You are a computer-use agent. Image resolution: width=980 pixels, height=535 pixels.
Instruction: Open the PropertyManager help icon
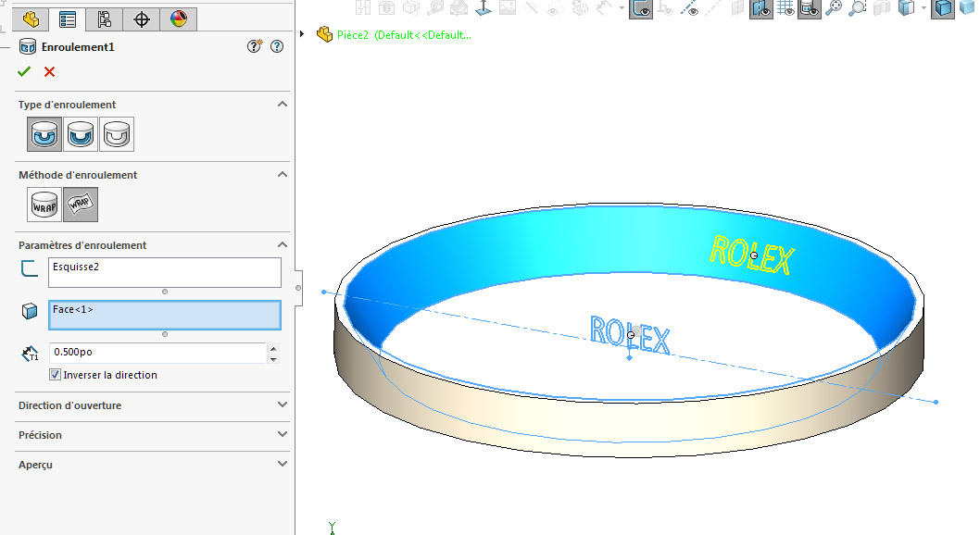pyautogui.click(x=277, y=46)
